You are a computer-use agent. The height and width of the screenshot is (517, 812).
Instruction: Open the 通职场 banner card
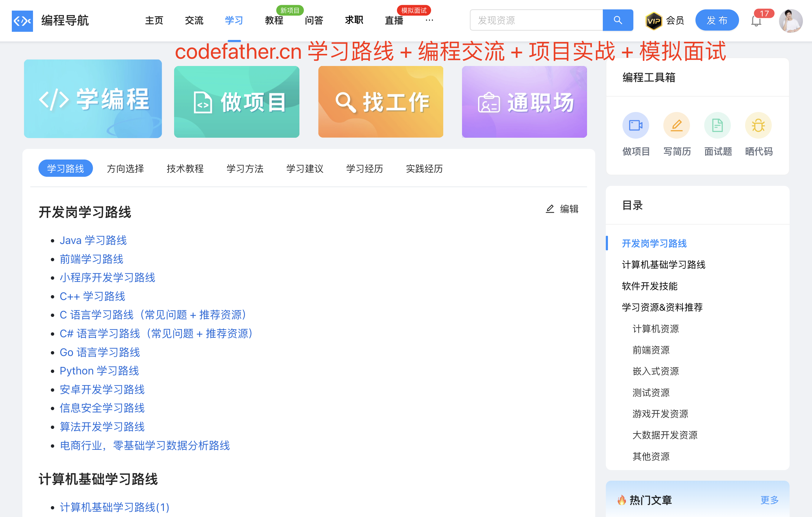[x=524, y=102]
